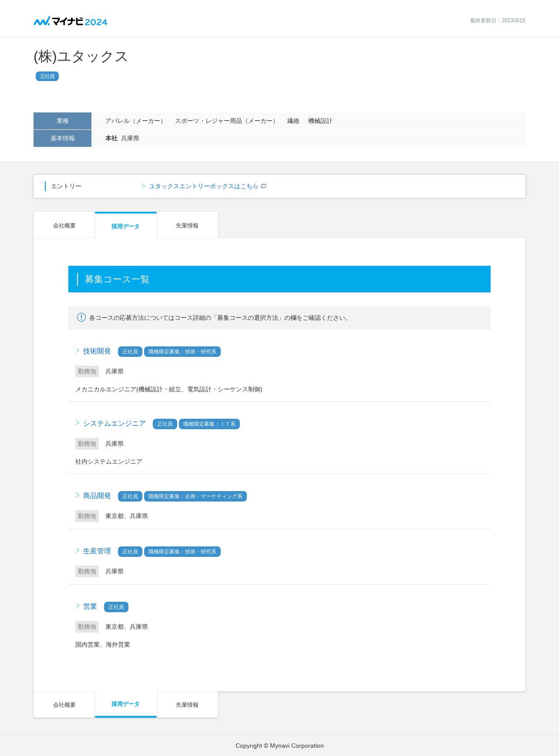
Task: Open the 生産管理 course
Action: (97, 551)
